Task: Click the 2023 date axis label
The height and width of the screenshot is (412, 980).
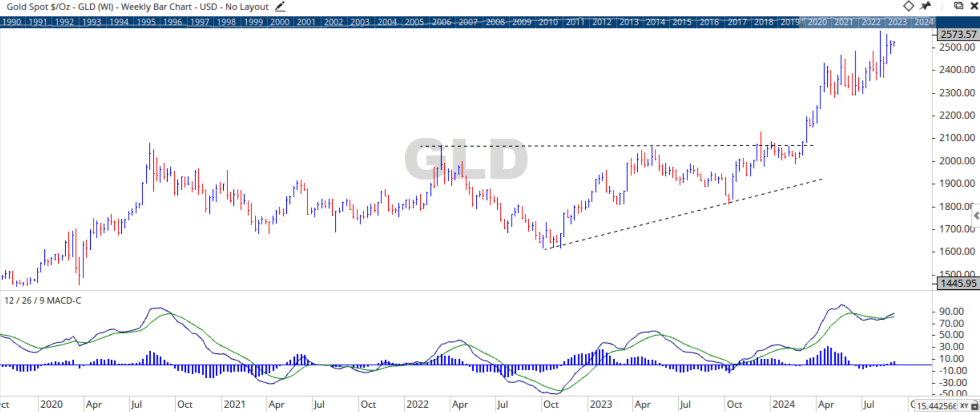Action: click(x=600, y=404)
